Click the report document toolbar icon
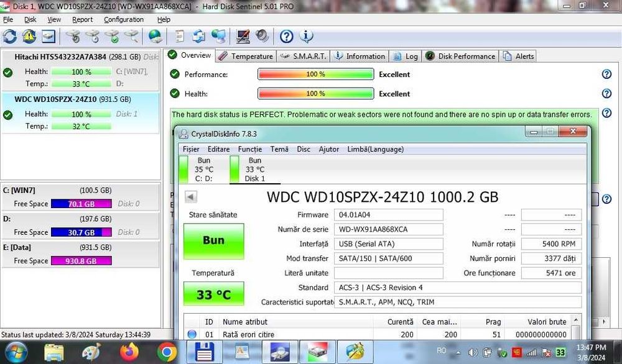622x364 pixels. (x=180, y=37)
